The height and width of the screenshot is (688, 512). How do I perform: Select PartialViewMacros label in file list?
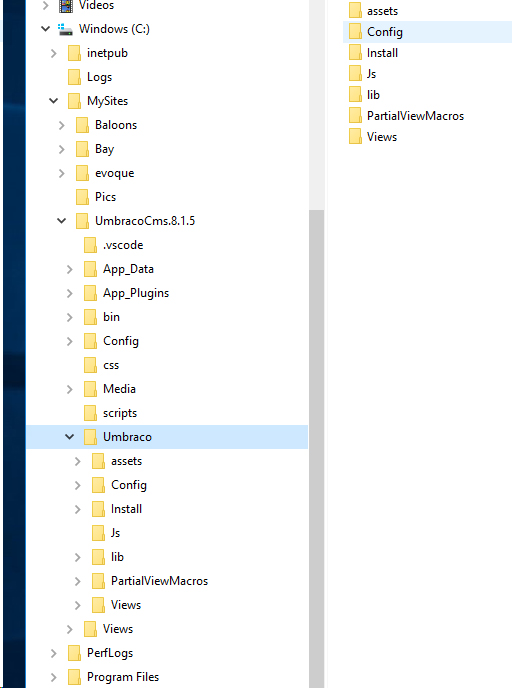click(x=415, y=116)
